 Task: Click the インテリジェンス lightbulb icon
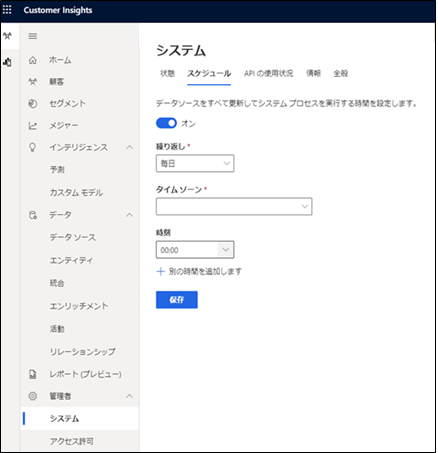(33, 147)
